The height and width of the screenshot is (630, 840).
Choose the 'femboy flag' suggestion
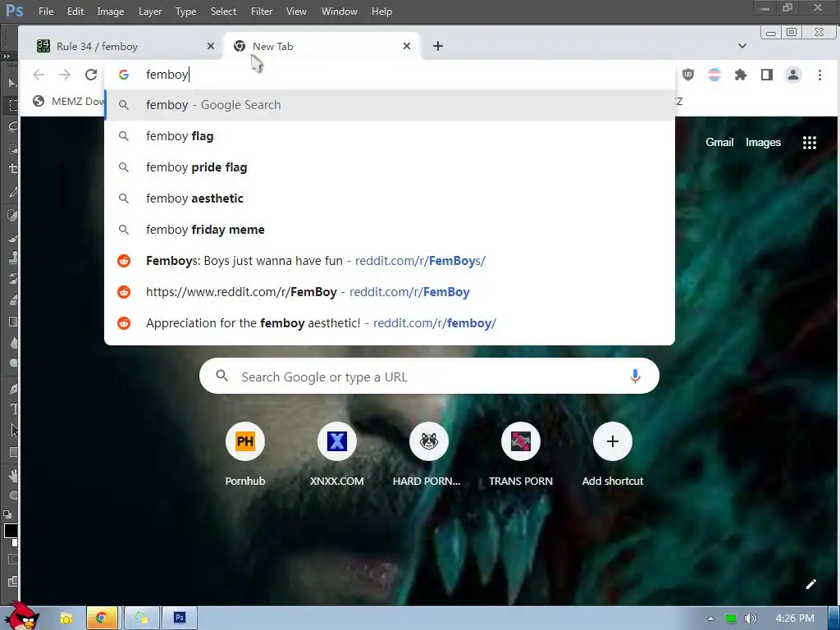[x=390, y=136]
